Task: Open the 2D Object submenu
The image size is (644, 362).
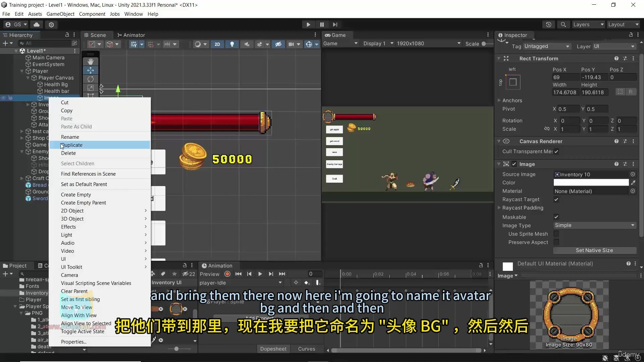Action: pyautogui.click(x=100, y=210)
